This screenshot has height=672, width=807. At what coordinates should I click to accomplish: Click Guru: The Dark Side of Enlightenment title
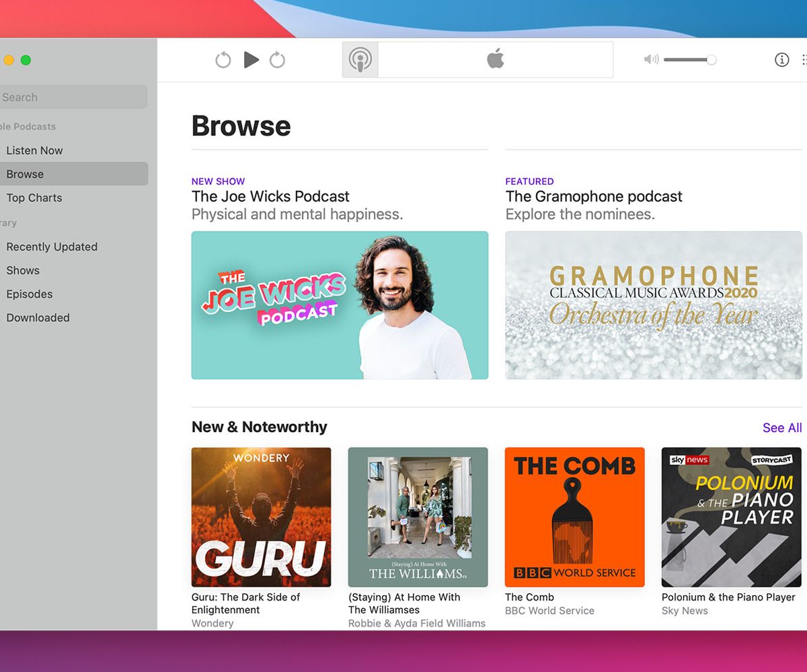coord(246,603)
